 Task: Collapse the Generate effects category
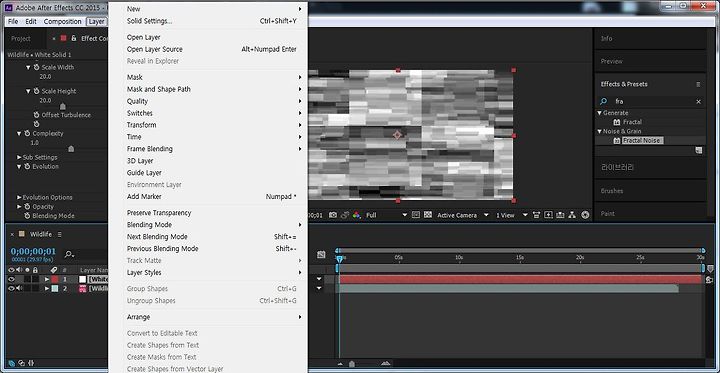(600, 113)
